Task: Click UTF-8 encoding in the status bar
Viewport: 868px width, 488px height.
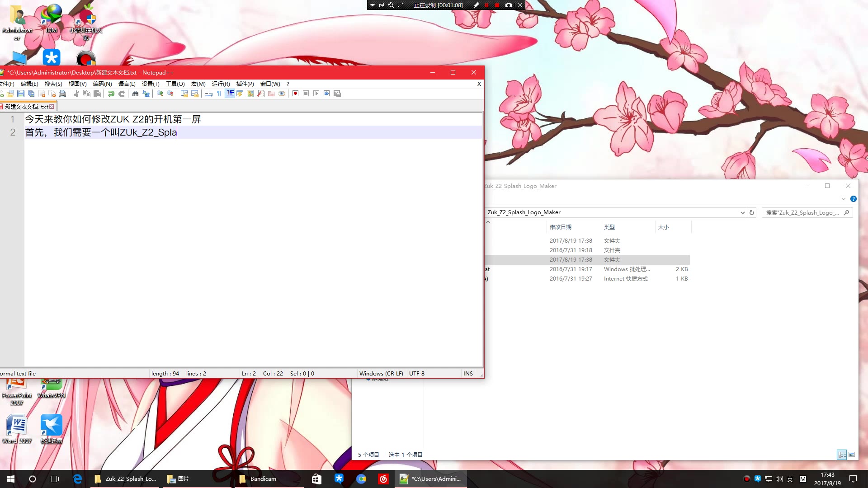Action: pos(417,374)
